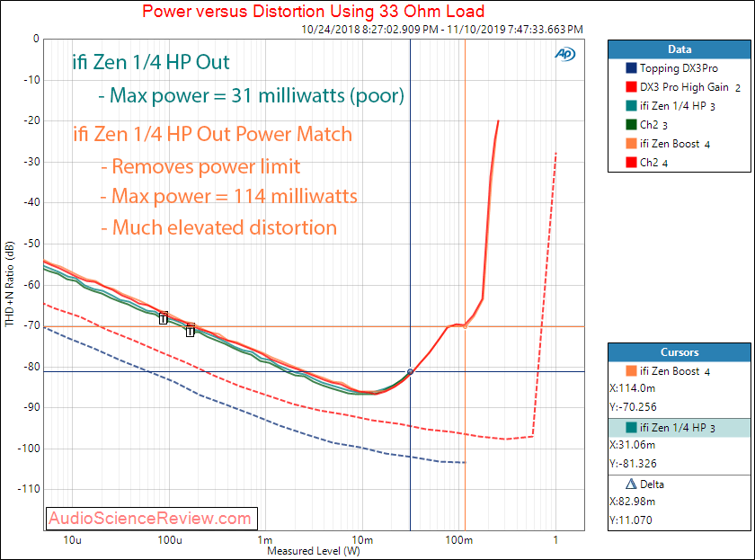Click the DX3 Pro High Gain red swatch
Viewport: 755px width, 560px height.
(631, 86)
